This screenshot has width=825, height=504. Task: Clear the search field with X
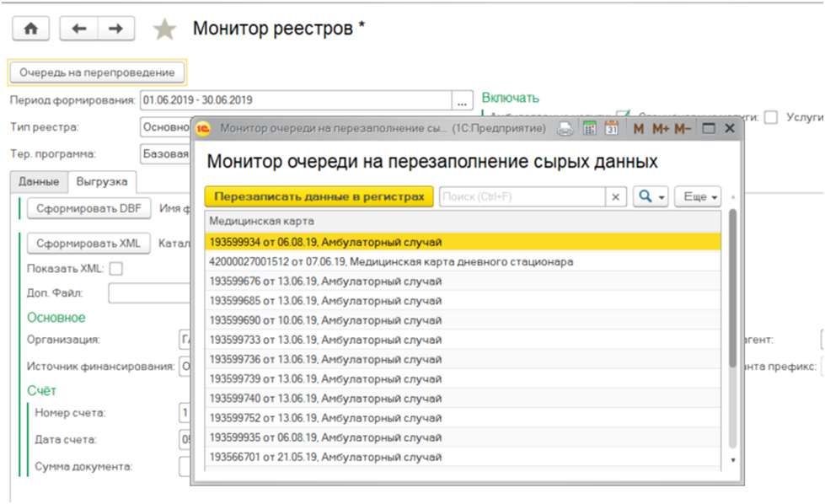click(x=616, y=196)
